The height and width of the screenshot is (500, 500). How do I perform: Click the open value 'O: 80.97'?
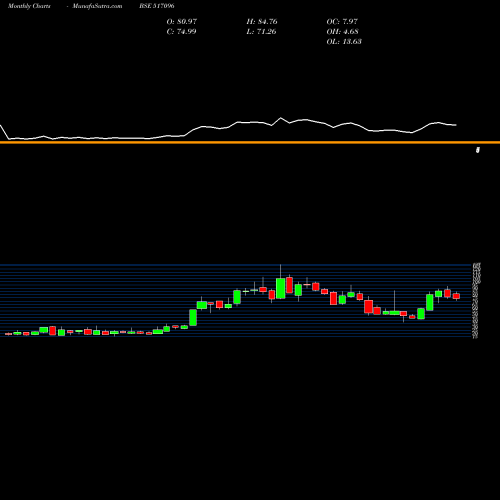point(182,22)
